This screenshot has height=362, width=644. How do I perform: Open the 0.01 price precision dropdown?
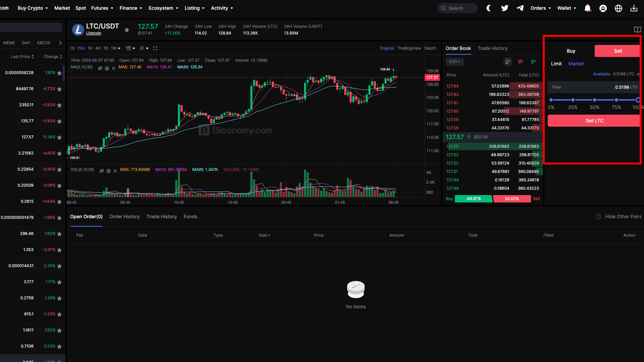(455, 62)
